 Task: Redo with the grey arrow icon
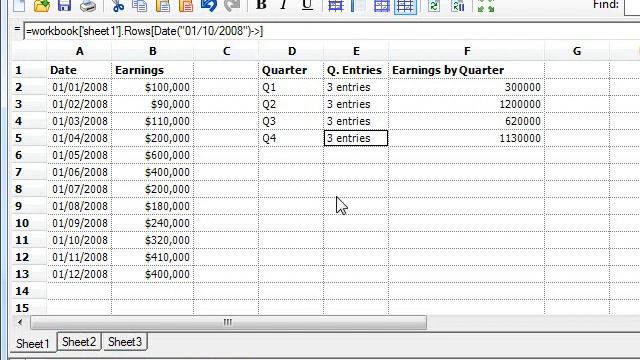coord(232,6)
